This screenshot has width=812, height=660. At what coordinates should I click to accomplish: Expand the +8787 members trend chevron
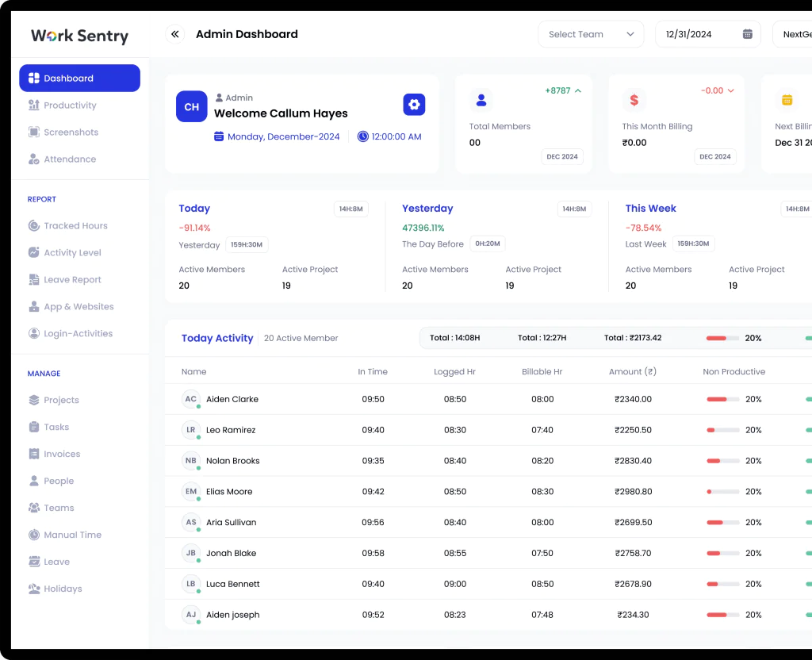(578, 90)
